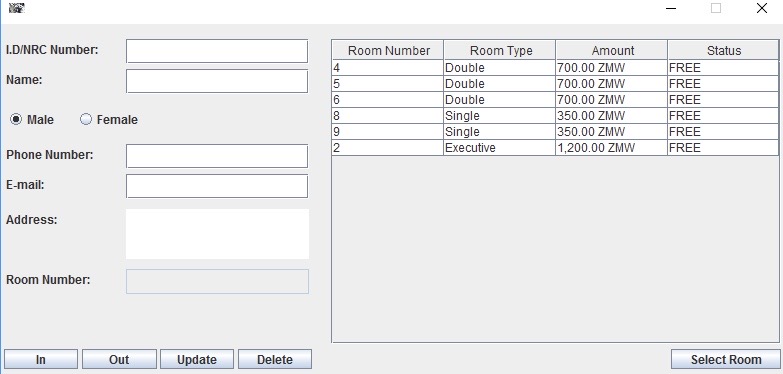Screen dimensions: 783x374
Task: Select the Executive room row 2
Action: click(555, 148)
